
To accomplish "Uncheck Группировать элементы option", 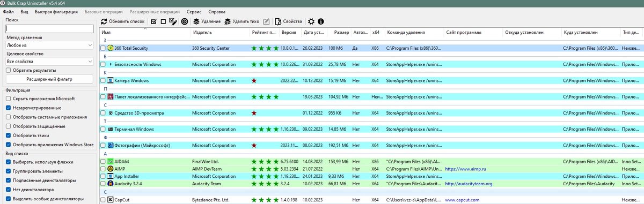I will [8, 171].
